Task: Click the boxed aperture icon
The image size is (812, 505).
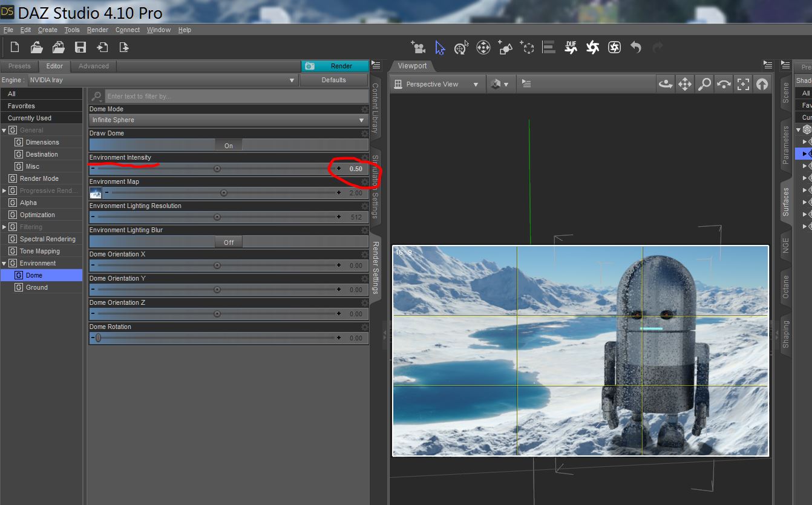Action: click(x=614, y=47)
